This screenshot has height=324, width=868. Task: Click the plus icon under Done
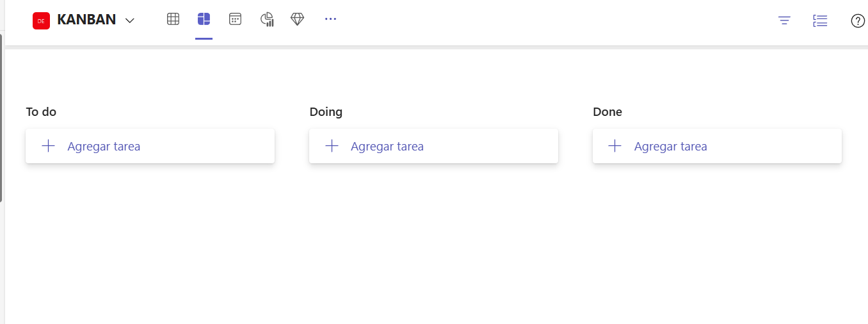[615, 146]
